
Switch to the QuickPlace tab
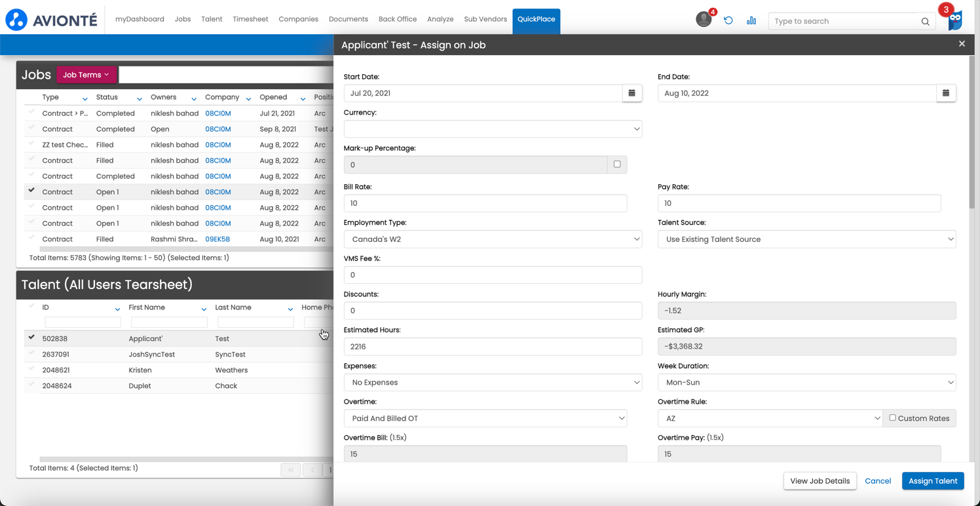tap(537, 20)
